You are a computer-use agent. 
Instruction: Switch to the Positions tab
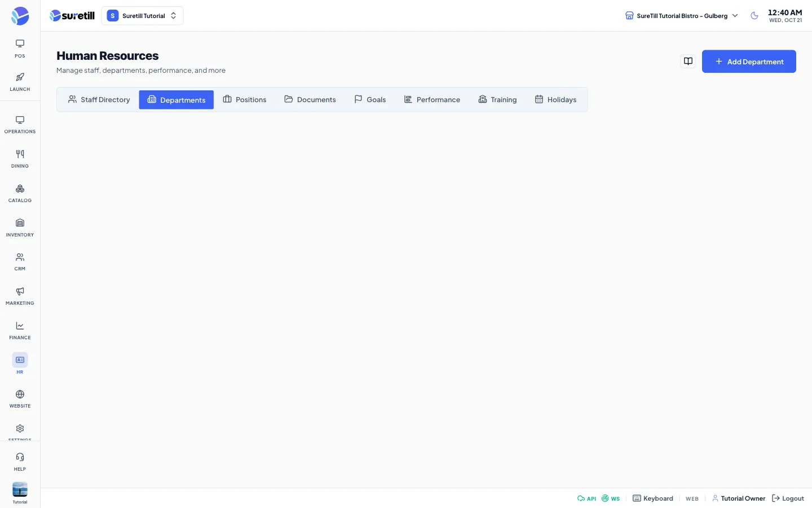[x=245, y=99]
